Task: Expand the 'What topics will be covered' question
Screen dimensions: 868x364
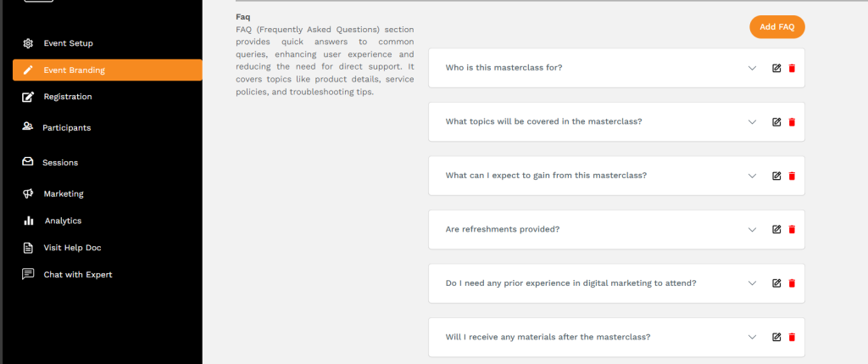Action: tap(752, 121)
